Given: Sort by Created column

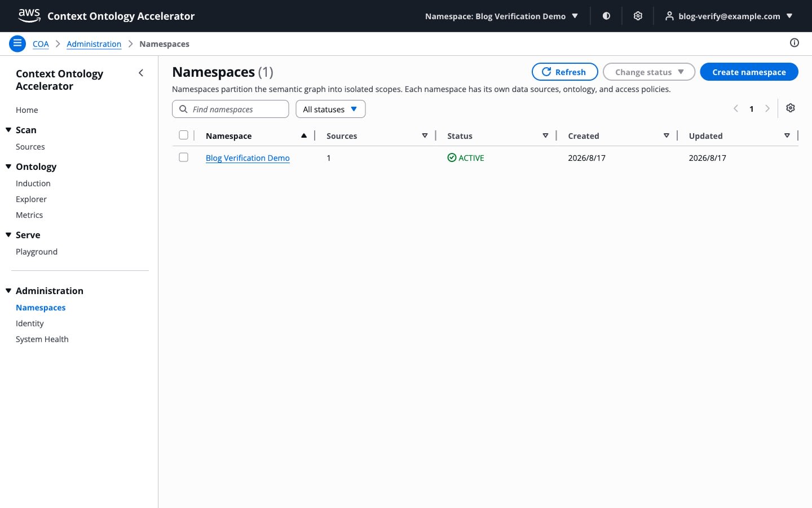Looking at the screenshot, I should (x=667, y=135).
